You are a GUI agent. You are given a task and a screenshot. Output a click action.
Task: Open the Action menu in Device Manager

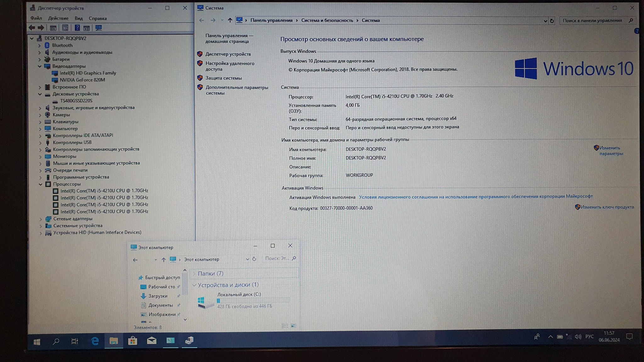coord(58,18)
